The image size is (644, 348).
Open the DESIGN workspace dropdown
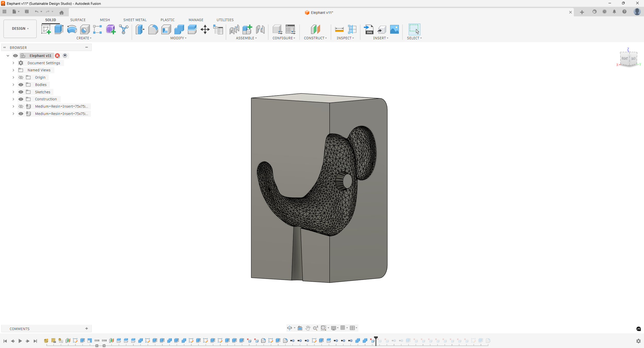pyautogui.click(x=20, y=29)
